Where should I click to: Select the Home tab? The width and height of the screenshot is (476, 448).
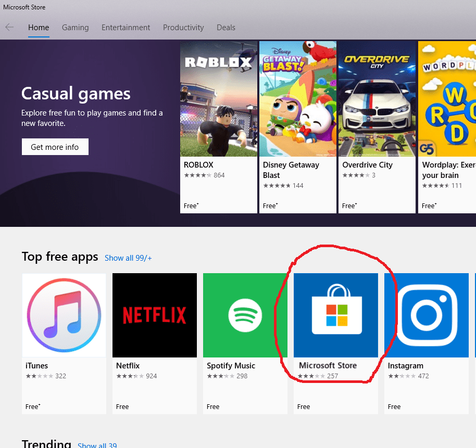[39, 28]
